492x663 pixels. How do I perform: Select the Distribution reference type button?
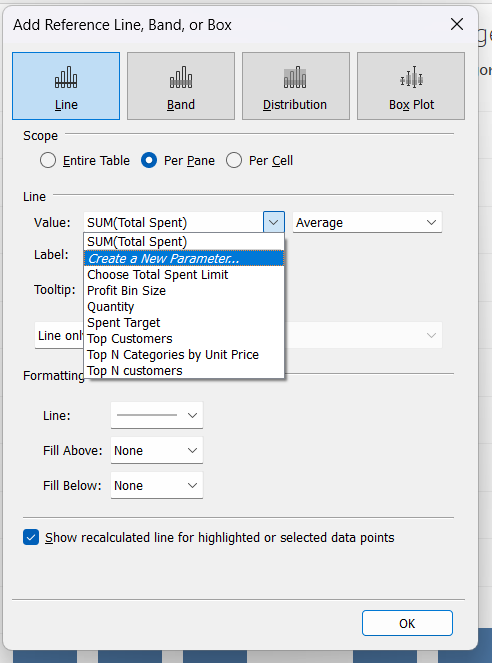pyautogui.click(x=296, y=86)
